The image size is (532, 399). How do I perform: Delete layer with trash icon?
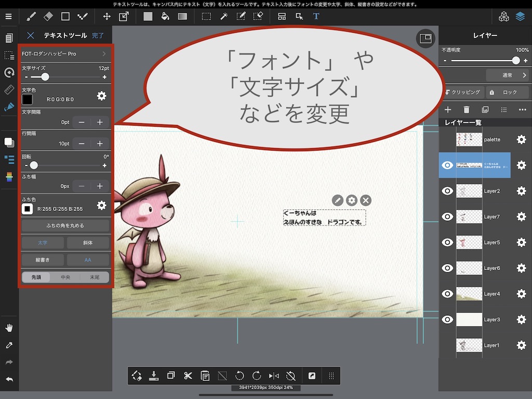pyautogui.click(x=467, y=110)
